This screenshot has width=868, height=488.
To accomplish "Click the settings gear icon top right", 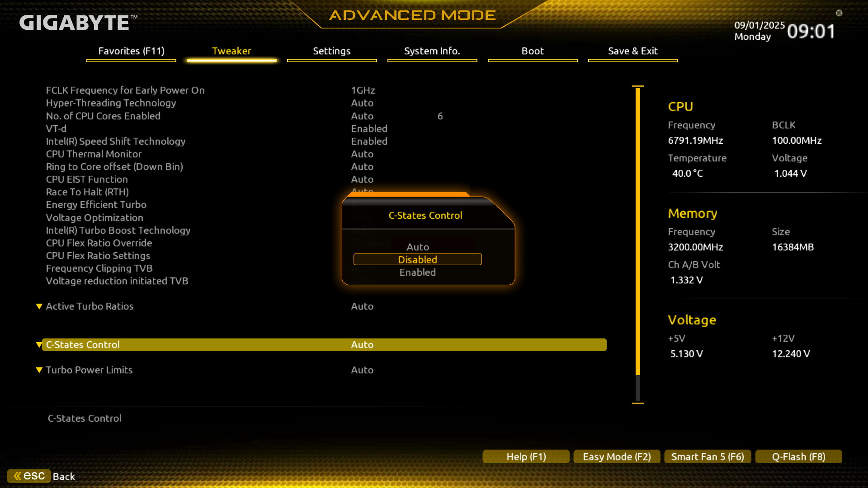I will 839,13.
